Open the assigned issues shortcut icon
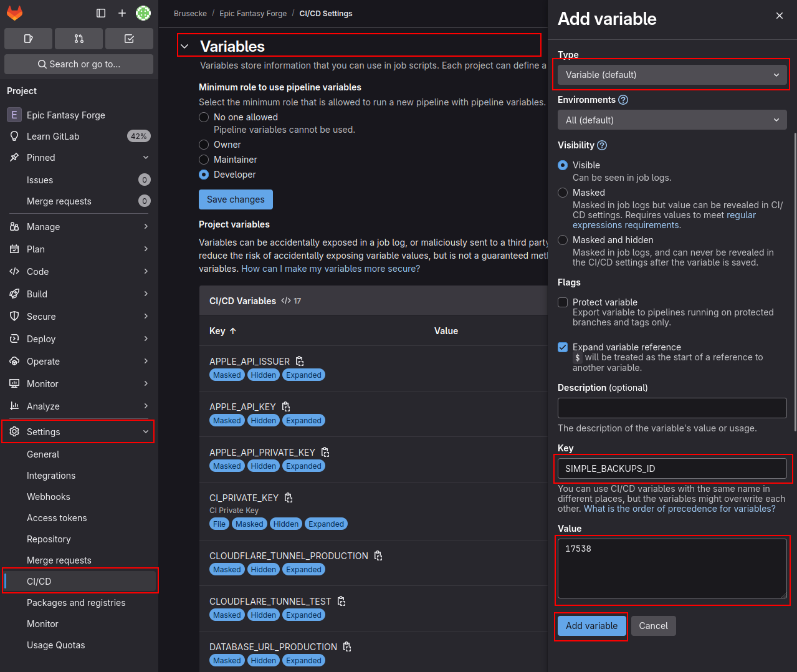This screenshot has height=672, width=797. pyautogui.click(x=28, y=39)
